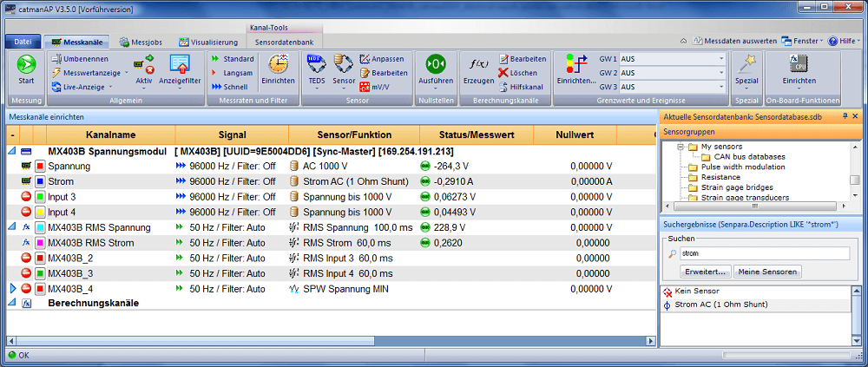Image resolution: width=868 pixels, height=367 pixels.
Task: Activate the inactive Input 3 channel
Action: coord(25,196)
